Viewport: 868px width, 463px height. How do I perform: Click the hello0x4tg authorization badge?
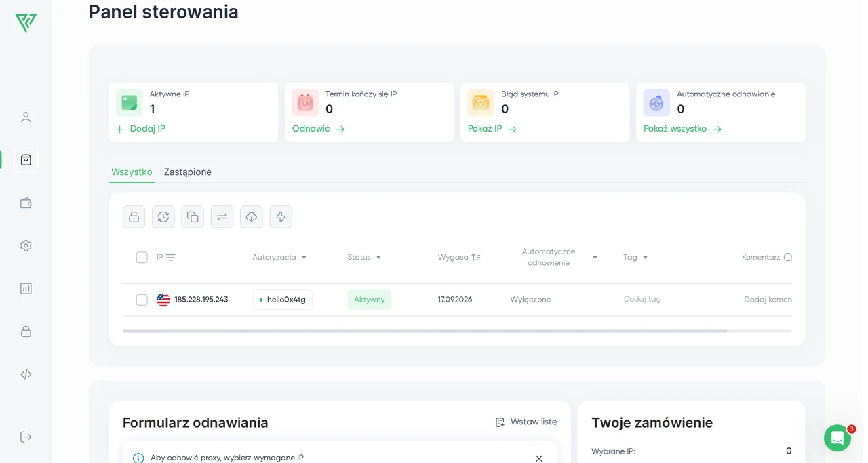point(283,300)
